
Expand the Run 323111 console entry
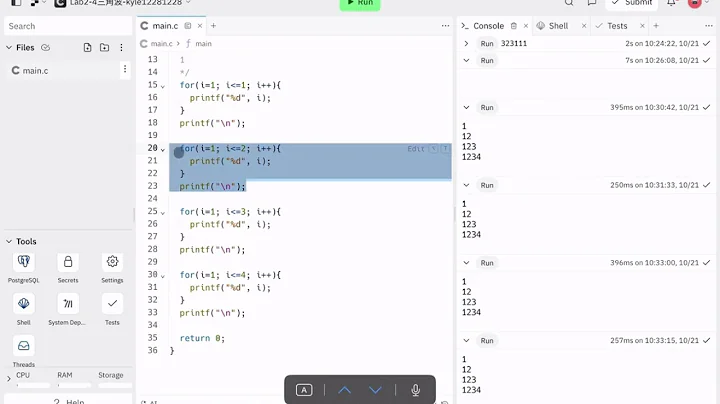coord(466,43)
